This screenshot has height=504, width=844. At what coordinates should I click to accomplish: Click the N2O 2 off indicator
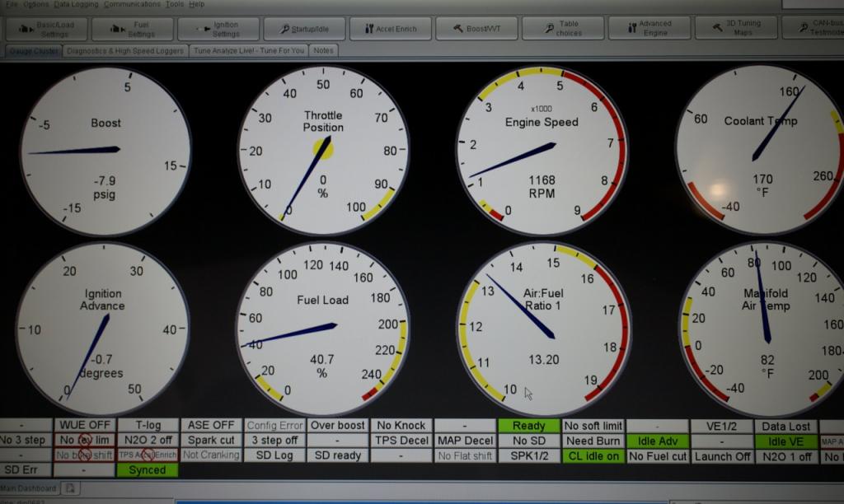tap(148, 440)
